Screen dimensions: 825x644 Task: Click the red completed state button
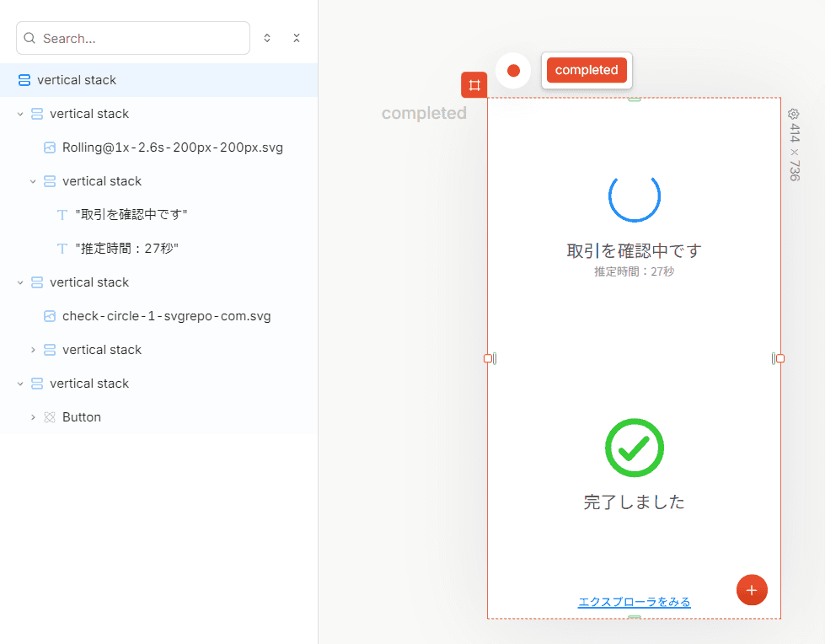tap(587, 70)
